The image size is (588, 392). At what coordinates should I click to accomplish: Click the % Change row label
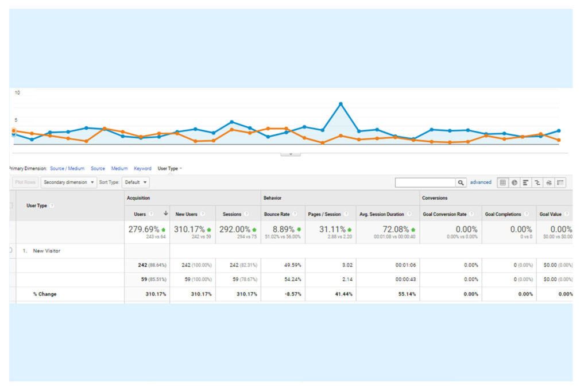[x=45, y=294]
